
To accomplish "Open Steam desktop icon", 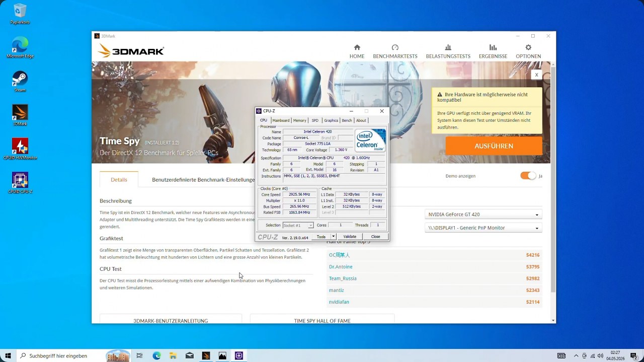I will pos(20,82).
